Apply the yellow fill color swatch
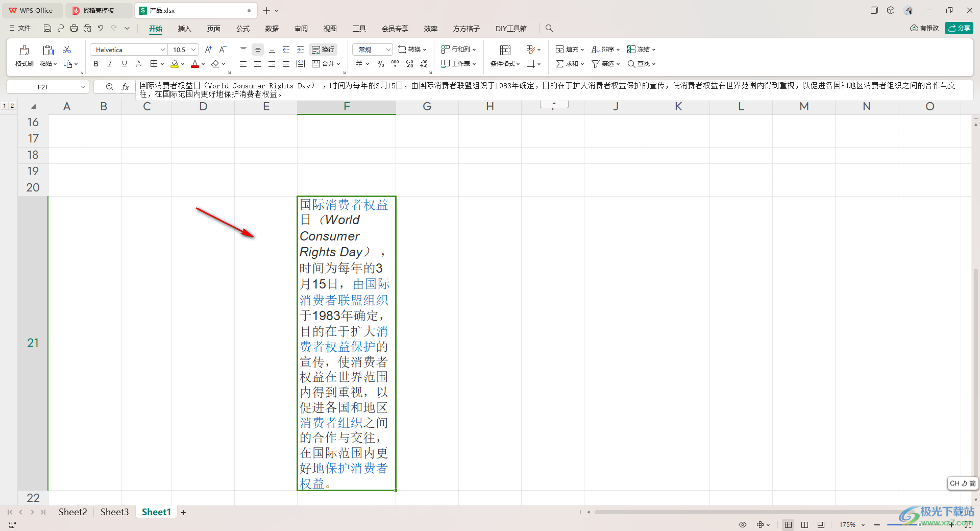Image resolution: width=980 pixels, height=531 pixels. click(x=175, y=64)
